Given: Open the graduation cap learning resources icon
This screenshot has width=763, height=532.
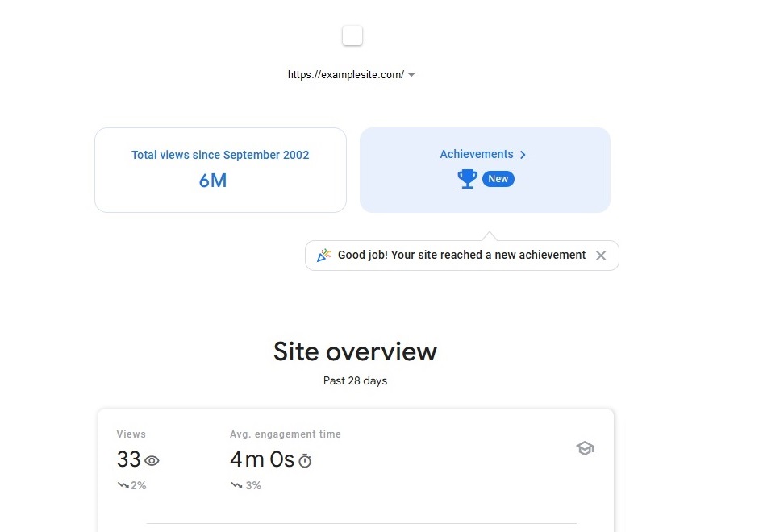Looking at the screenshot, I should (585, 448).
